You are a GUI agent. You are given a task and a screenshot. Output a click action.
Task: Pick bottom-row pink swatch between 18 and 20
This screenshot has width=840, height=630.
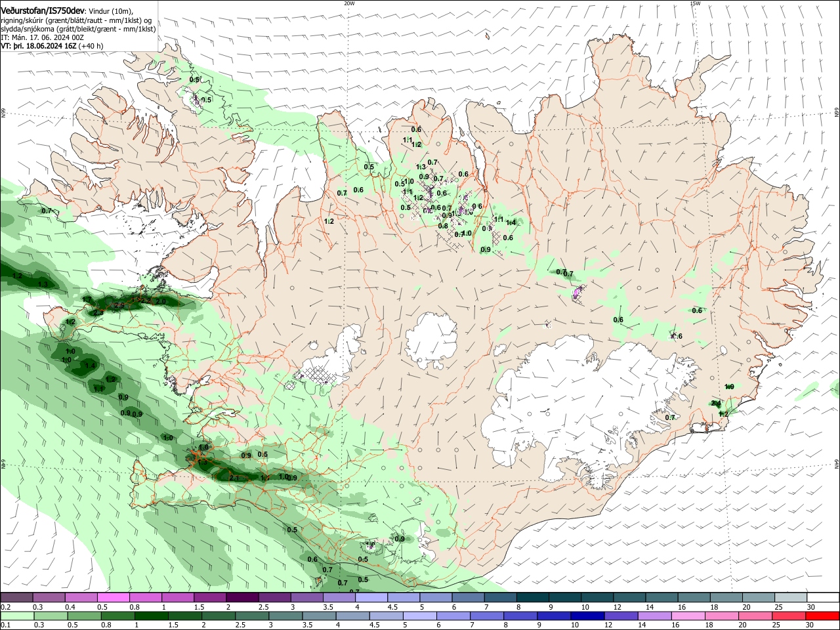[723, 616]
